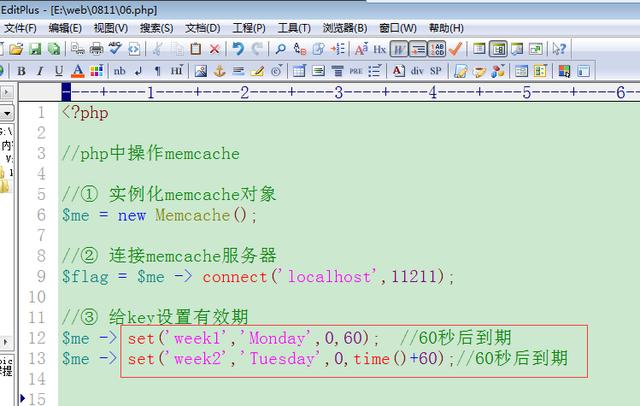
Task: Click the Windows-colored palette icon
Action: click(x=564, y=71)
